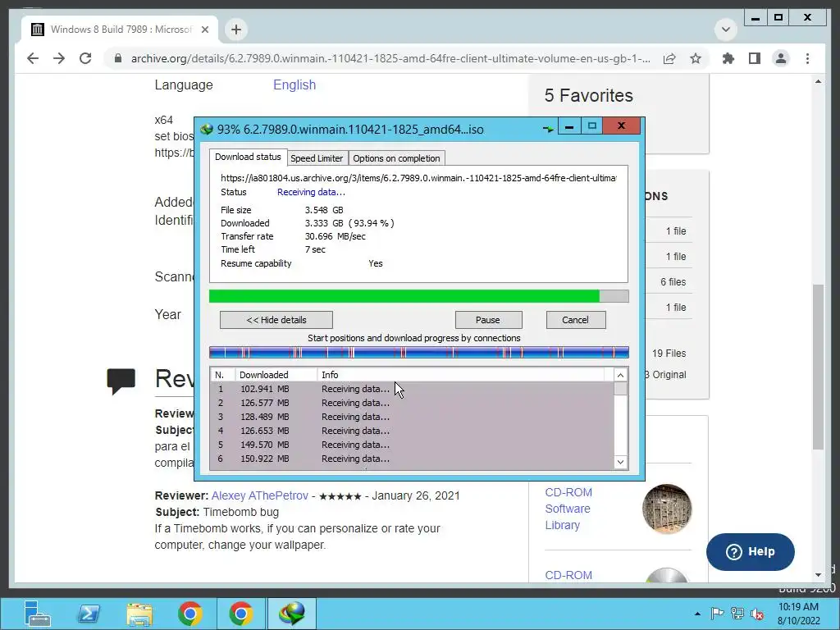This screenshot has width=840, height=630.
Task: Open PowerShell from taskbar
Action: [89, 614]
